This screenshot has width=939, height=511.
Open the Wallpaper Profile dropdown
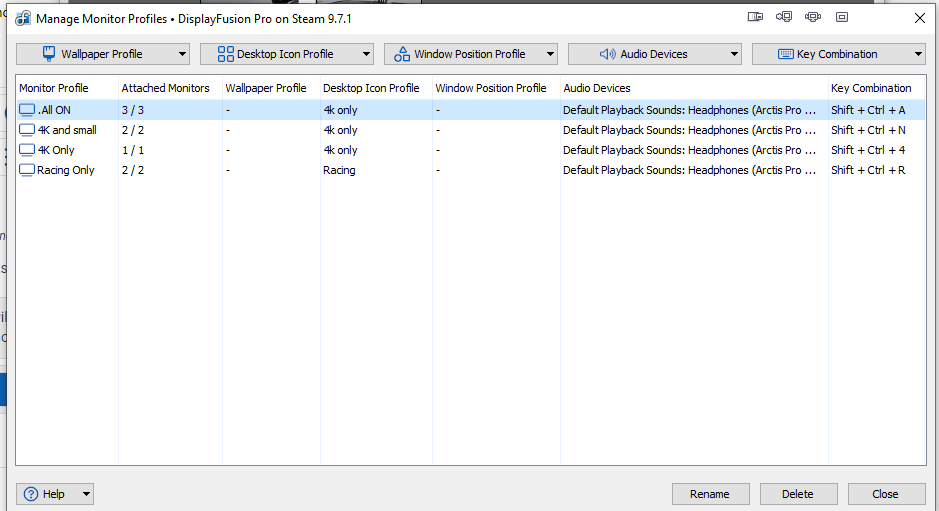102,54
